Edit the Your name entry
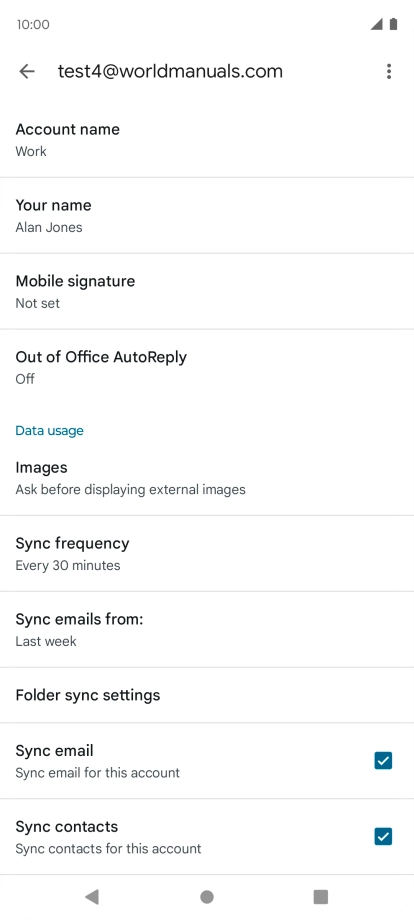The image size is (414, 920). (x=207, y=215)
